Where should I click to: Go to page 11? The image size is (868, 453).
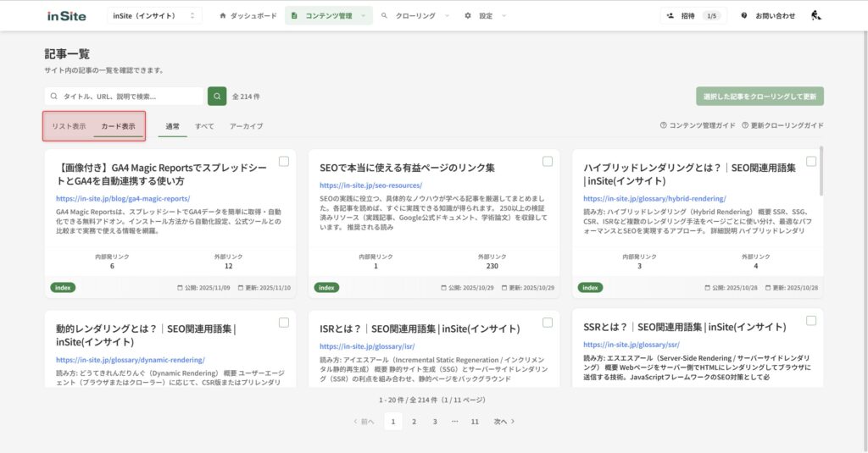coord(475,422)
